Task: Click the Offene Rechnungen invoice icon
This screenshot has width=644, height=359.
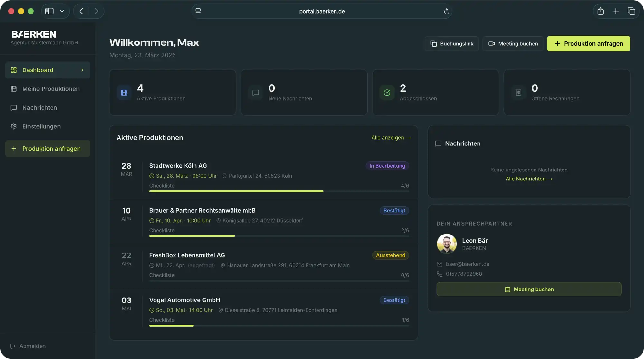Action: point(518,93)
